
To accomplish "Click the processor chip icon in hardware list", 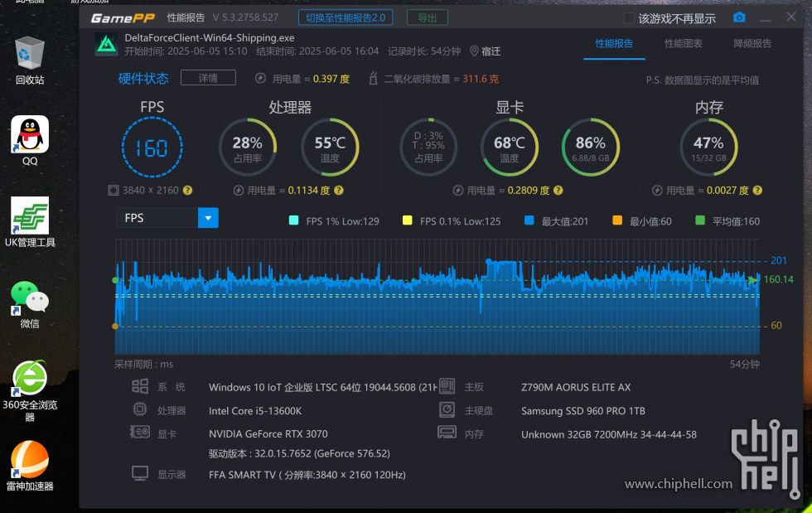I will click(x=140, y=409).
